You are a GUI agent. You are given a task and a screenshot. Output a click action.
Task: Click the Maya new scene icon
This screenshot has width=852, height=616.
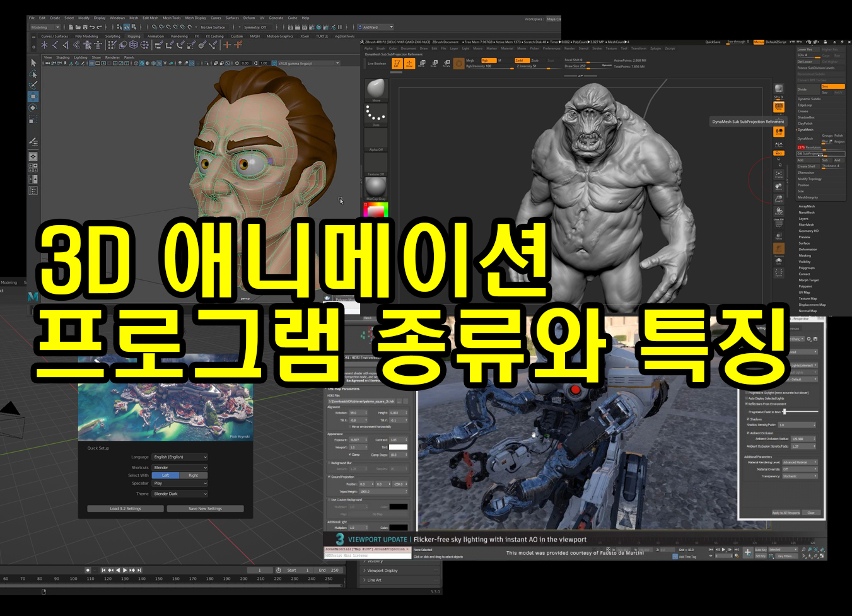coord(71,27)
